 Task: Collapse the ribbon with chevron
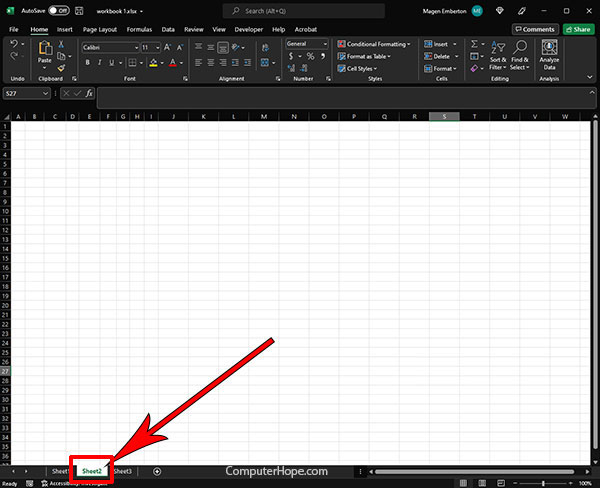[x=590, y=77]
